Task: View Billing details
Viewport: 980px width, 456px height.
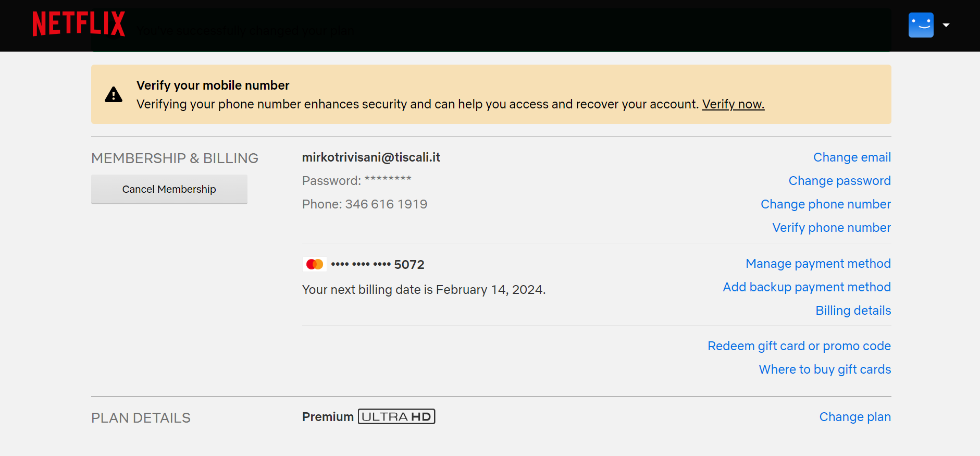Action: tap(853, 311)
